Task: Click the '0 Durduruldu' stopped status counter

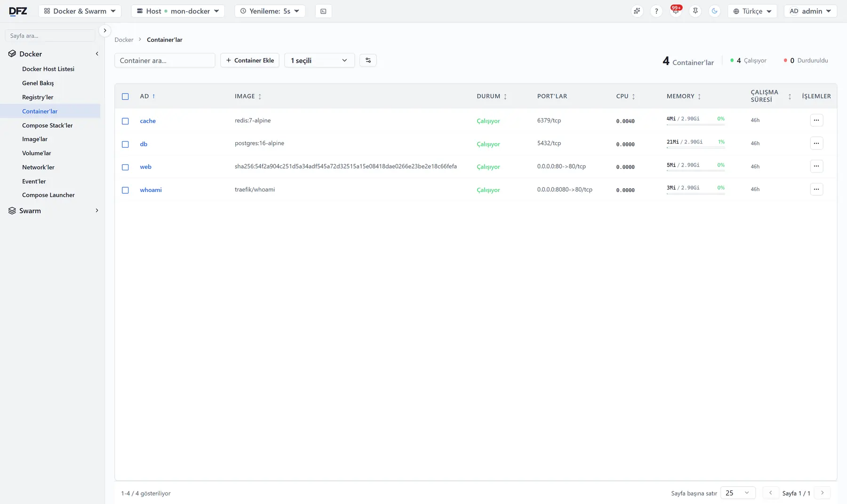Action: [x=806, y=60]
